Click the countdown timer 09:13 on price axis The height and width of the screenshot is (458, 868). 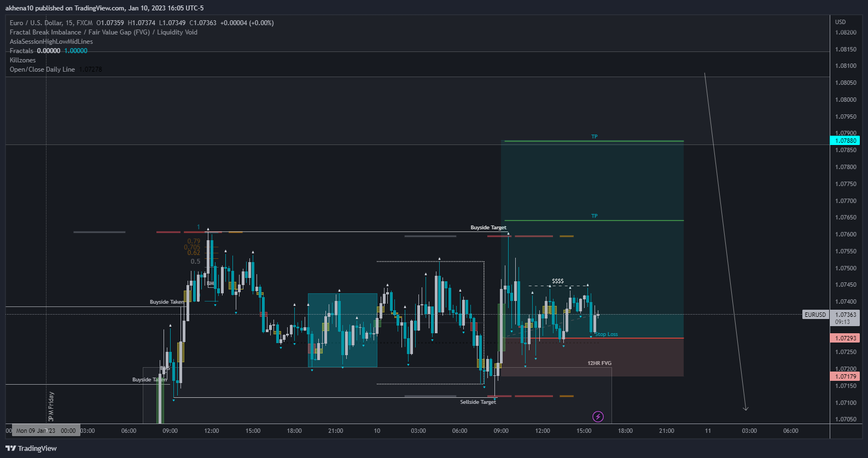point(842,322)
